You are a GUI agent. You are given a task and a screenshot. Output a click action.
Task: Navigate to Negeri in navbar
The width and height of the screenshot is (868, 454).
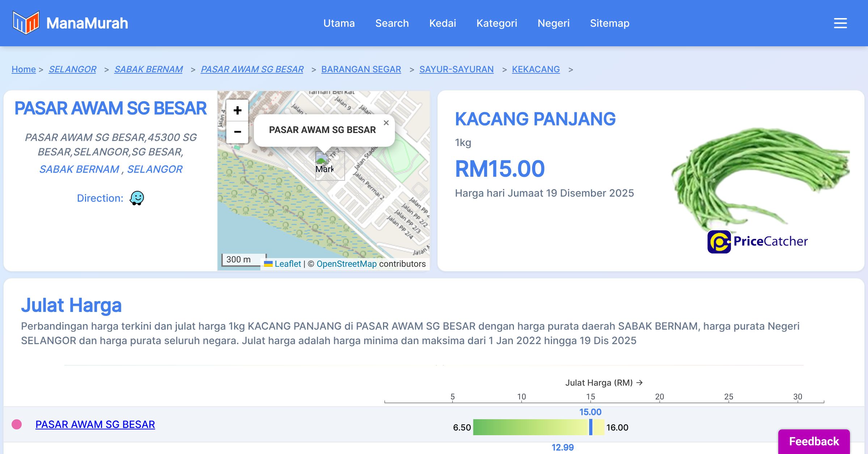tap(553, 23)
